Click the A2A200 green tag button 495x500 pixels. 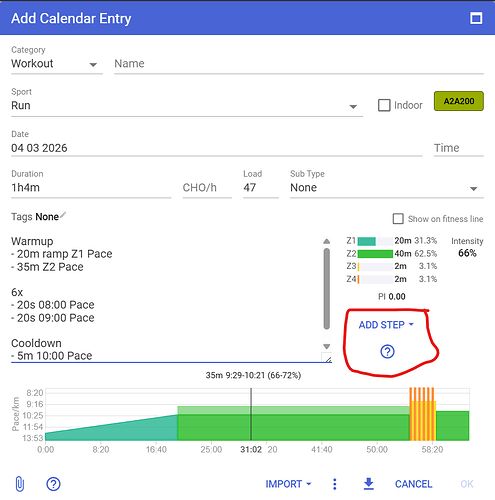[459, 101]
